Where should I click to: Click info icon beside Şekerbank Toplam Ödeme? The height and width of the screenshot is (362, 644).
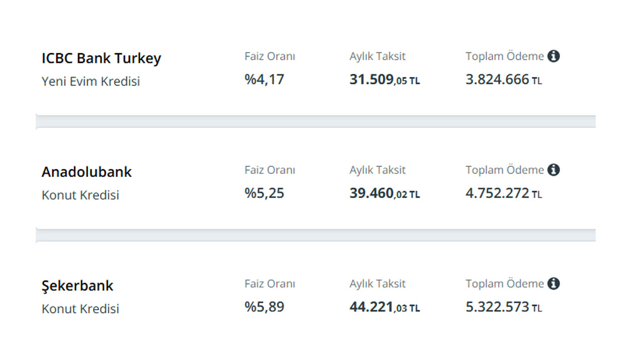[553, 284]
